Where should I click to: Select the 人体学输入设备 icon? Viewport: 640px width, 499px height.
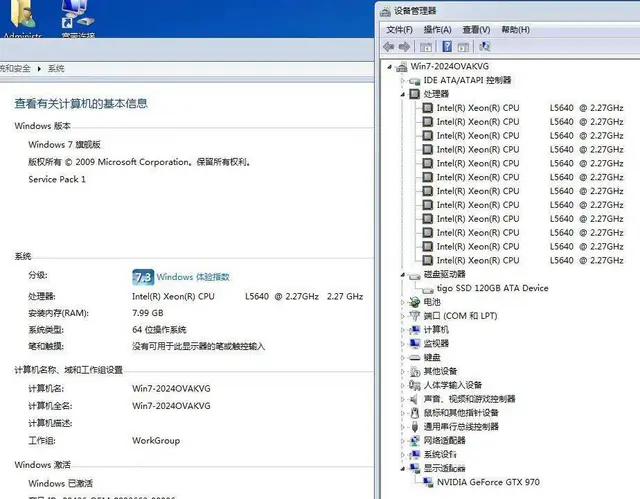click(x=415, y=385)
